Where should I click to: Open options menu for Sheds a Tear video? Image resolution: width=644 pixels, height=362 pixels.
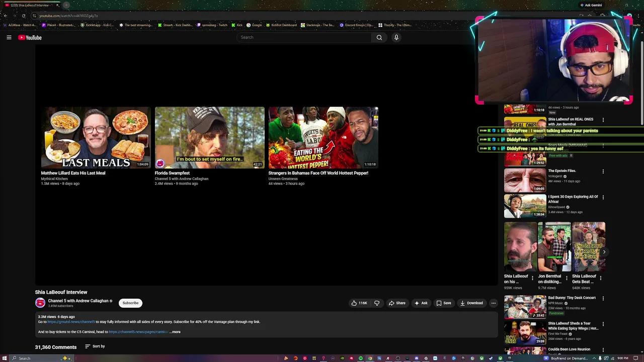603,324
